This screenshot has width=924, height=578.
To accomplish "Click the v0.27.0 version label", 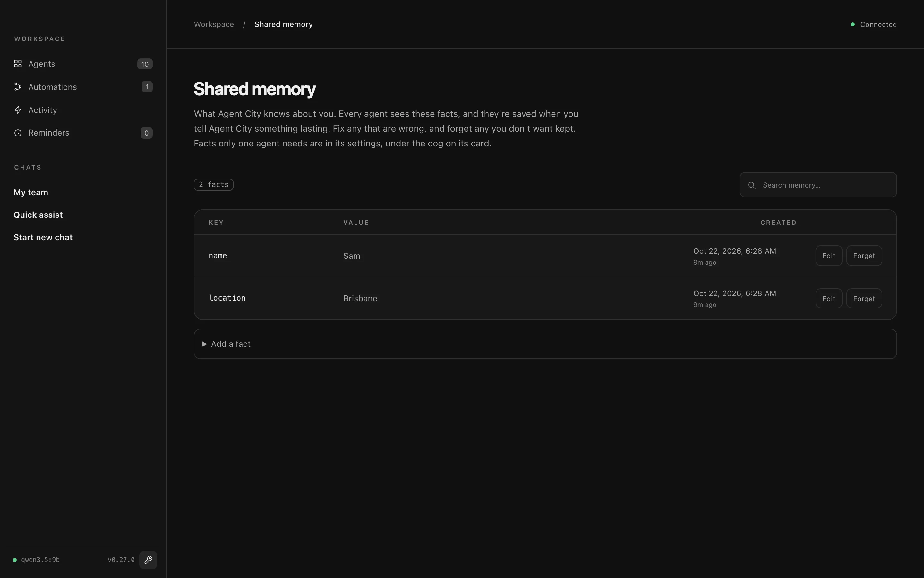I will [121, 560].
